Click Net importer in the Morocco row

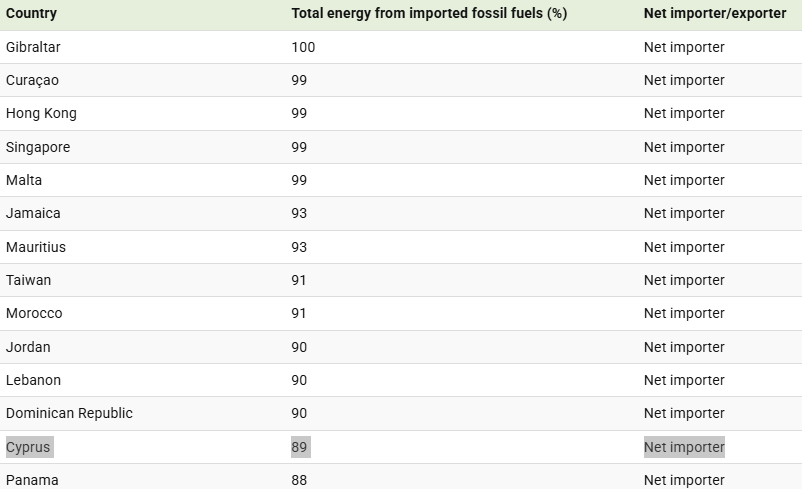pyautogui.click(x=684, y=313)
